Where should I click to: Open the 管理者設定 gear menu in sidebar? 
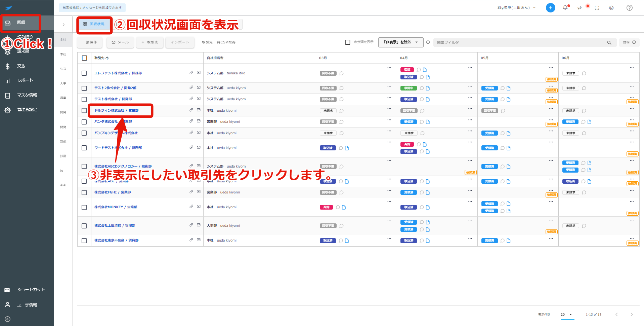click(x=27, y=110)
